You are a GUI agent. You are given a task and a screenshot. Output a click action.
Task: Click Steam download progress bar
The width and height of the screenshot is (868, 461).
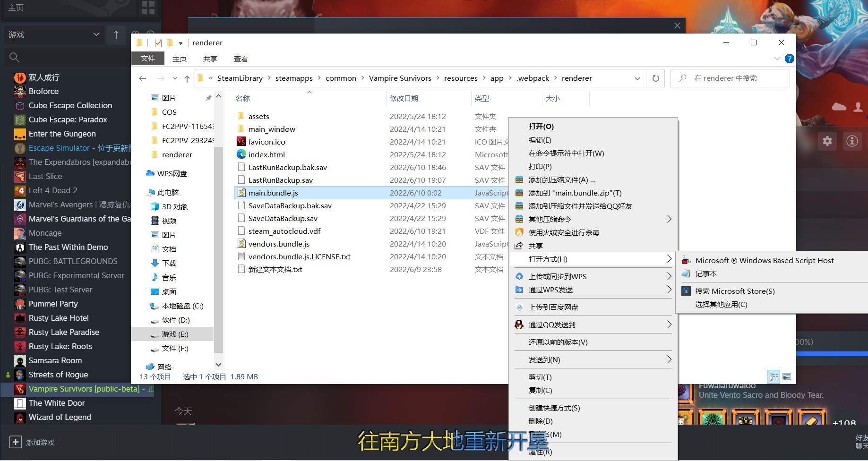click(x=832, y=353)
